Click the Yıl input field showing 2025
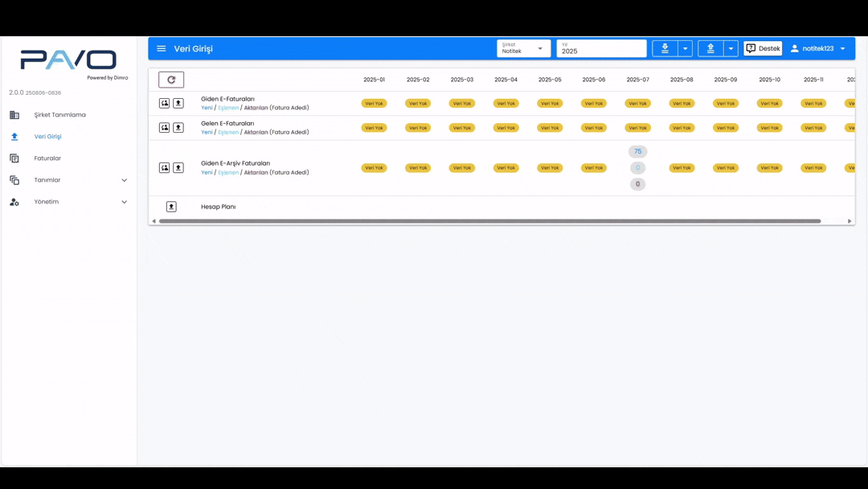 coord(601,49)
